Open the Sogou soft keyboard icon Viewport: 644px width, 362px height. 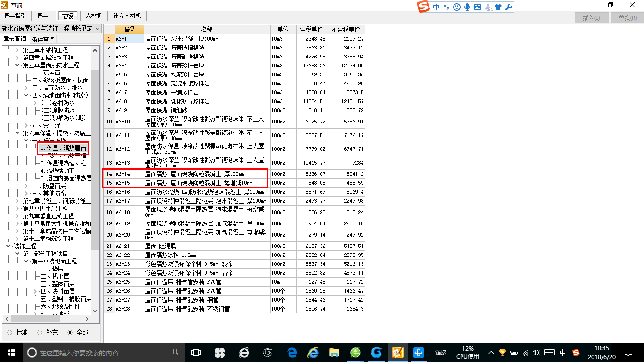(478, 7)
